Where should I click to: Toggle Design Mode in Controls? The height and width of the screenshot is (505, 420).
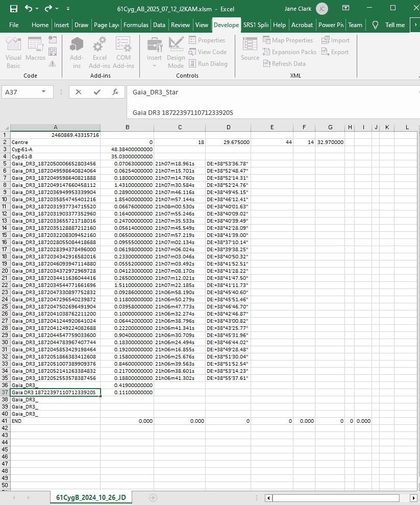pos(176,53)
